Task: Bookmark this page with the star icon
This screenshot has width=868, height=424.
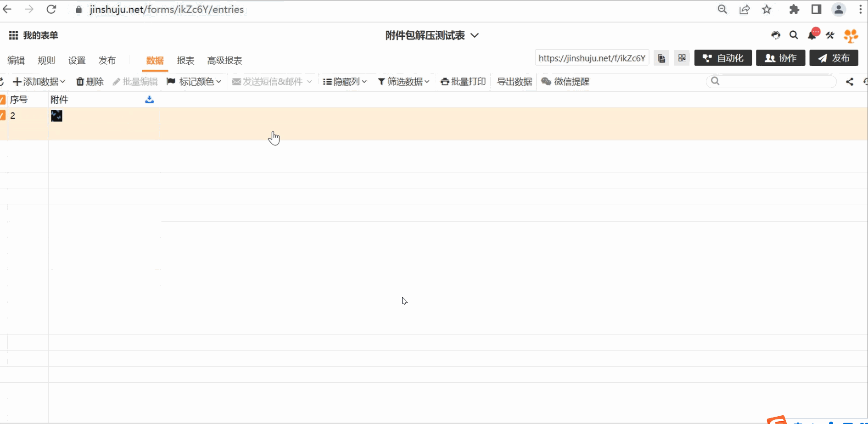Action: pos(767,10)
